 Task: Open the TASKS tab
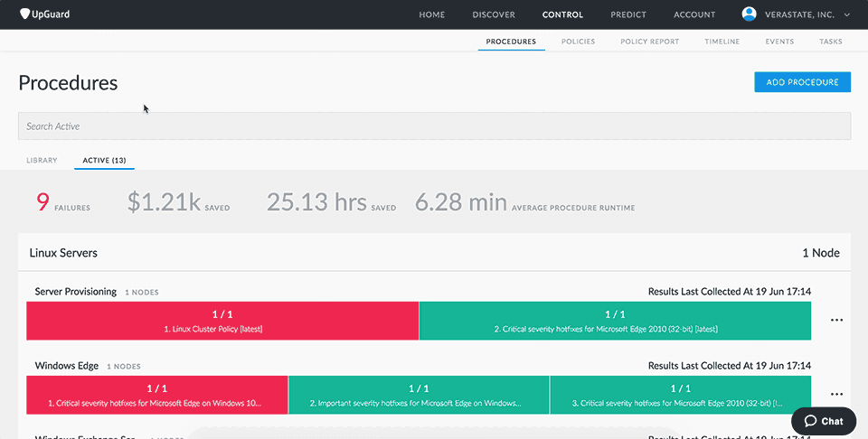[831, 42]
